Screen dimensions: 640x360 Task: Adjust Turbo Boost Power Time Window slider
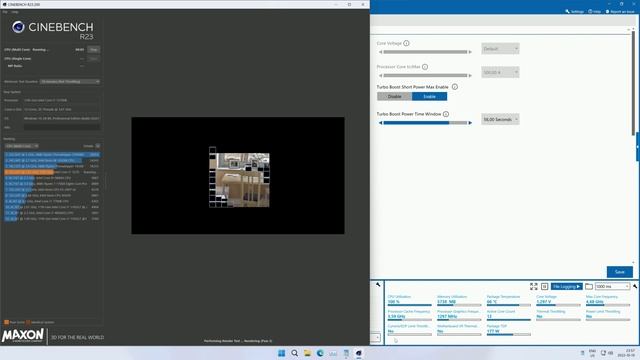point(425,123)
